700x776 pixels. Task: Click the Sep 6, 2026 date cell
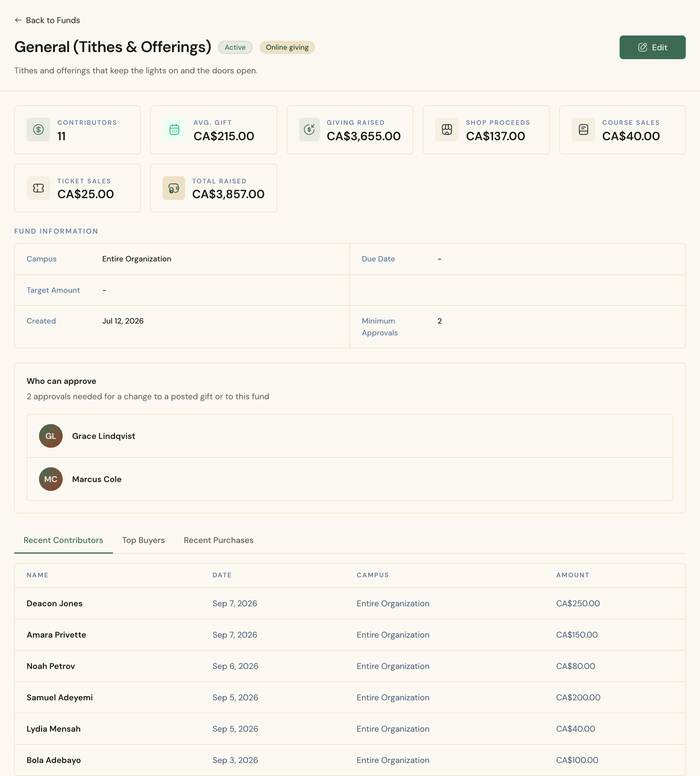click(x=235, y=666)
